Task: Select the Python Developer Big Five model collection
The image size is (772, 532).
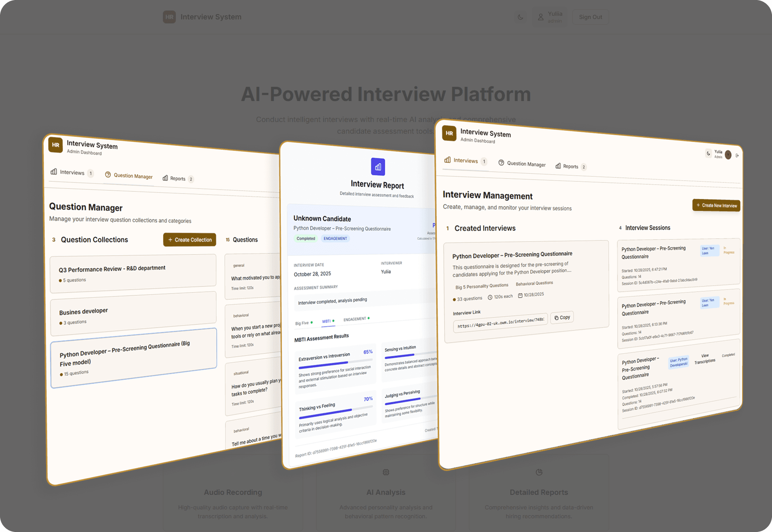Action: pos(133,357)
